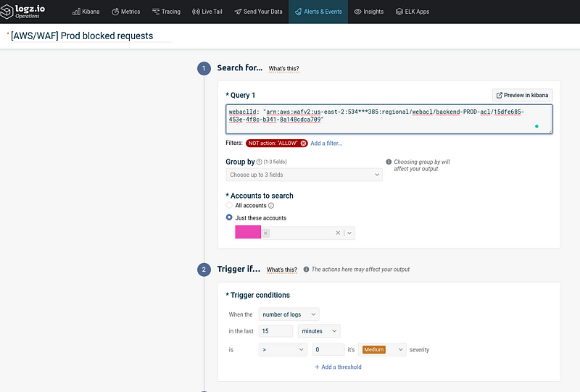Open Insights page
Viewport: 580px width, 392px height.
pos(369,12)
